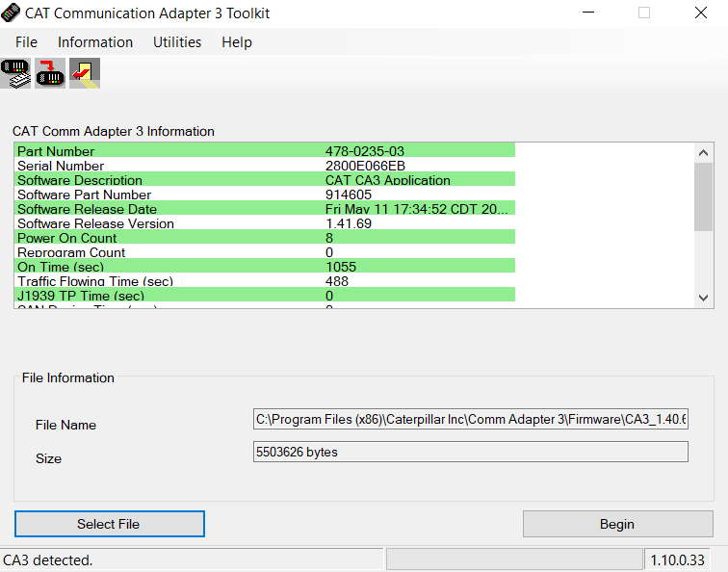Close the Toolkit window
This screenshot has height=572, width=728.
coord(701,13)
